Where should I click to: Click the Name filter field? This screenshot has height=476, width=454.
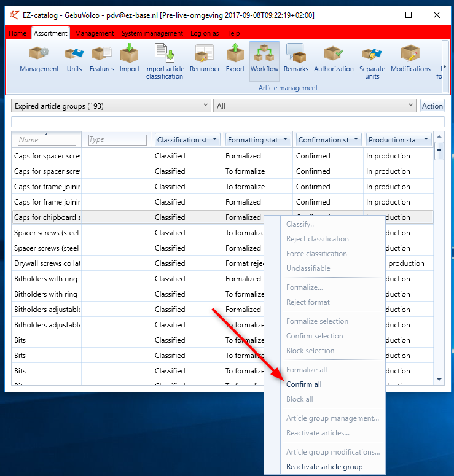(47, 140)
